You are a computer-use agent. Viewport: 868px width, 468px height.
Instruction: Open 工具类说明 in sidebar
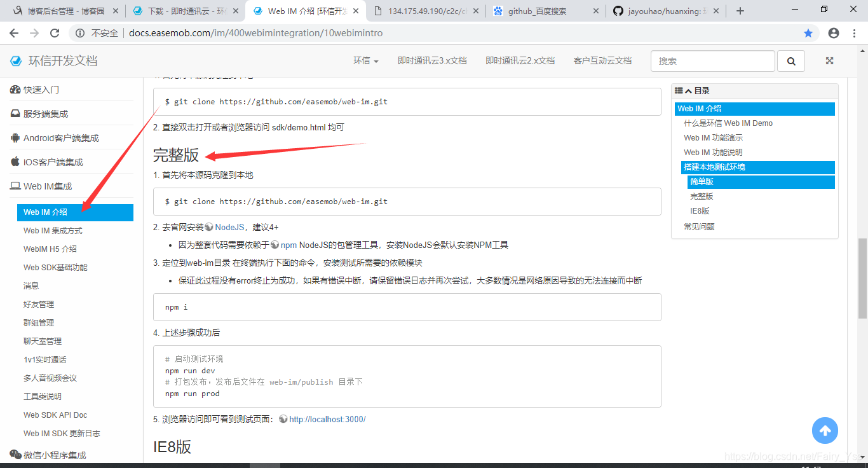pos(43,397)
